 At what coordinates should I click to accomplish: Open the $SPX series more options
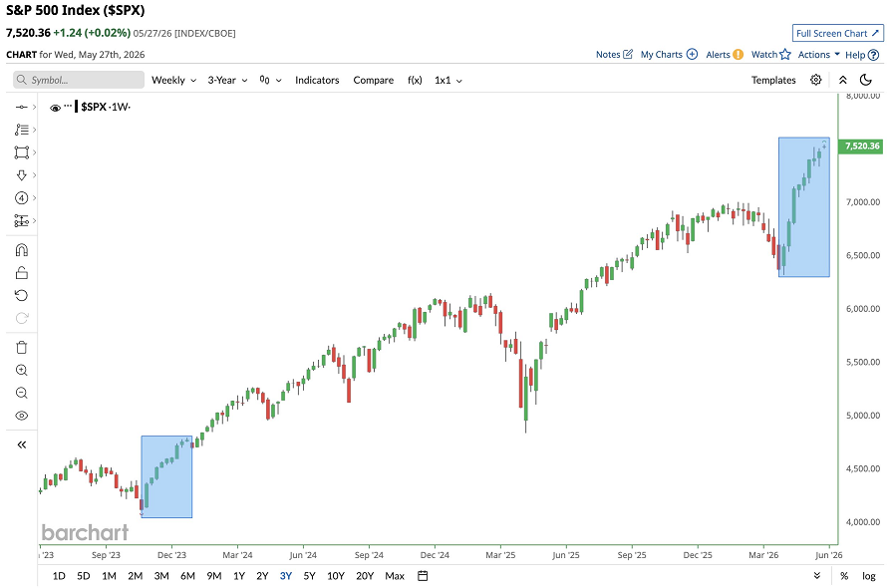pyautogui.click(x=68, y=107)
